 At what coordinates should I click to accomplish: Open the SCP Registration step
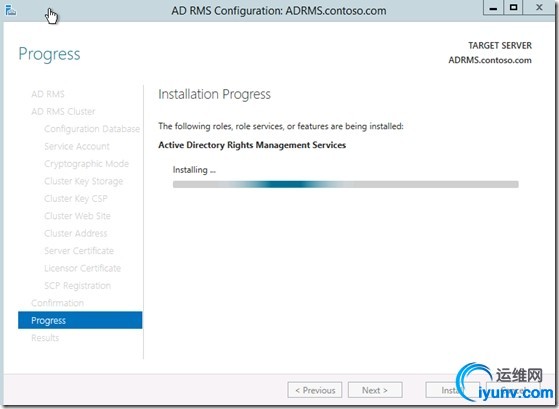(77, 286)
